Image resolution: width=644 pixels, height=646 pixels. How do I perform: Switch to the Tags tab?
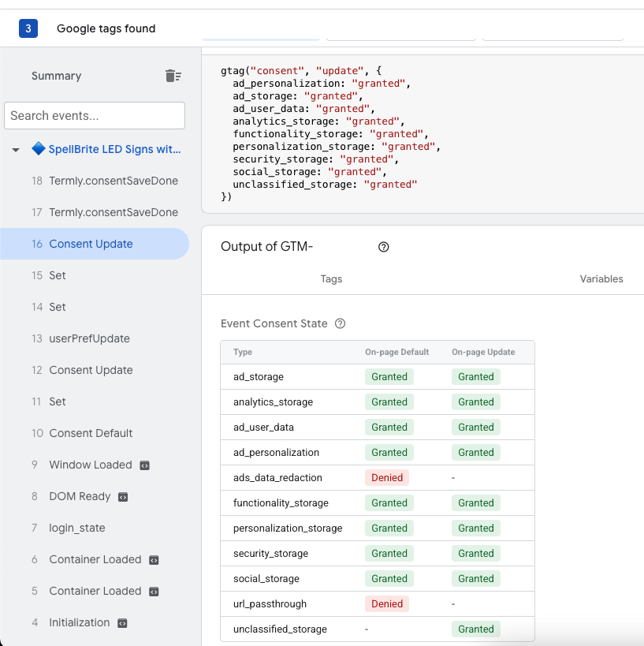(331, 278)
